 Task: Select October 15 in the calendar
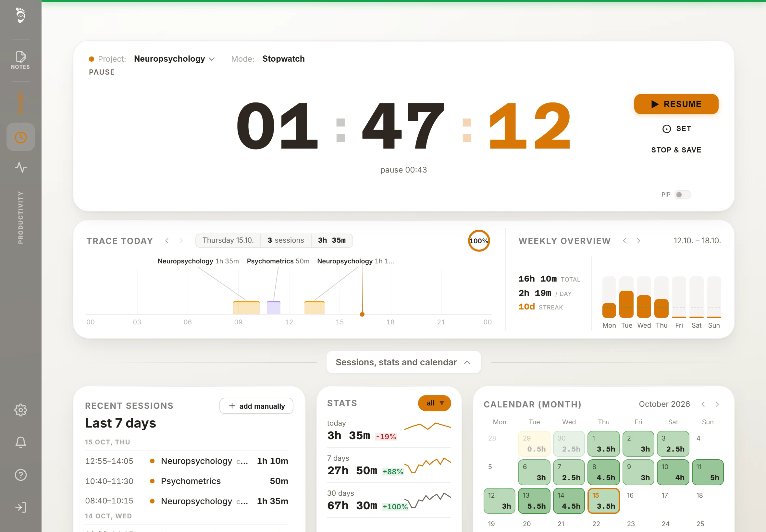click(x=604, y=501)
